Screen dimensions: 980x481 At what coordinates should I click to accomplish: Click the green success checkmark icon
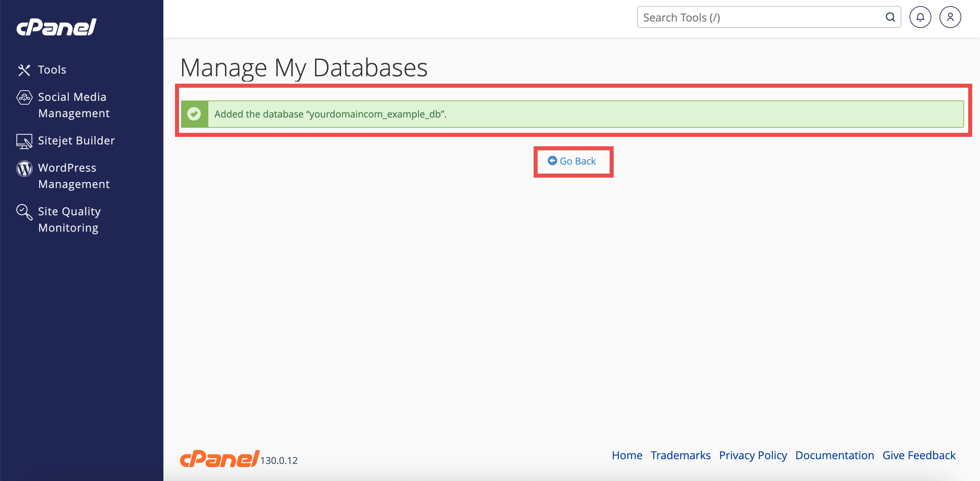[194, 114]
